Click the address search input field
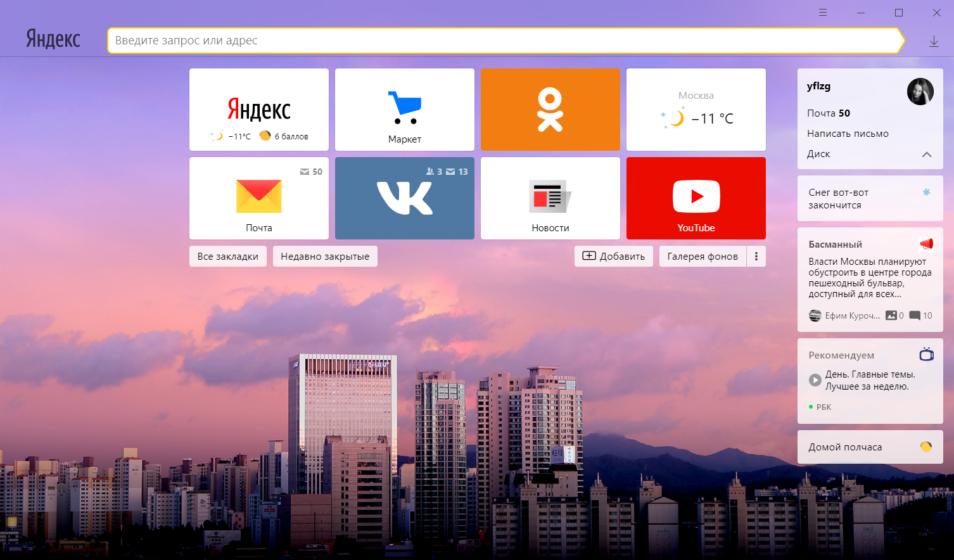 pos(504,41)
